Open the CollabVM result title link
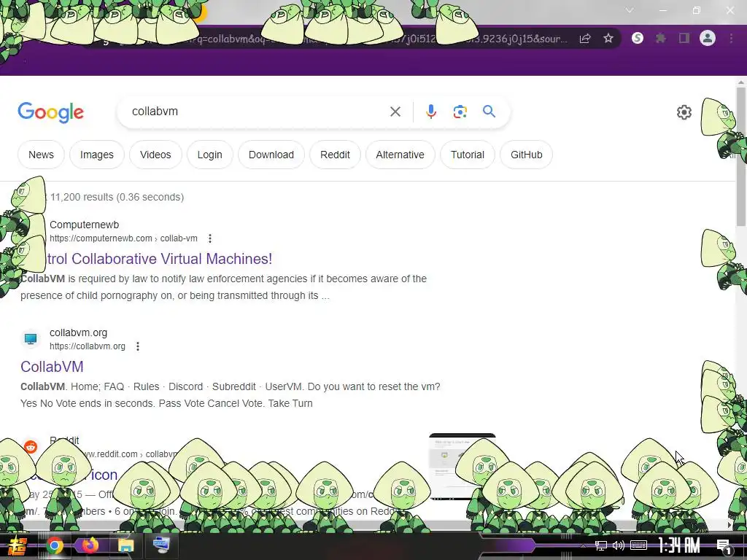 (x=52, y=367)
